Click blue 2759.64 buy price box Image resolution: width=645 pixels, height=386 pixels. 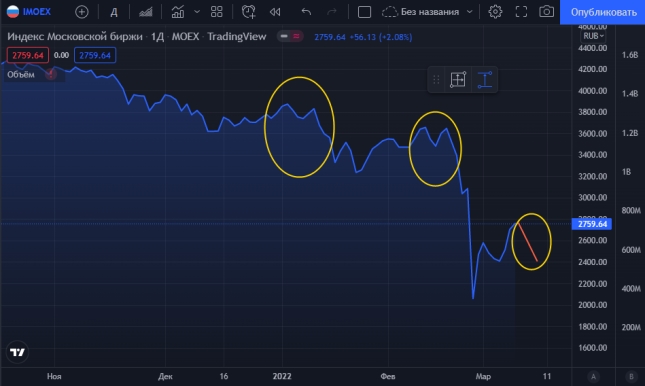click(x=95, y=55)
